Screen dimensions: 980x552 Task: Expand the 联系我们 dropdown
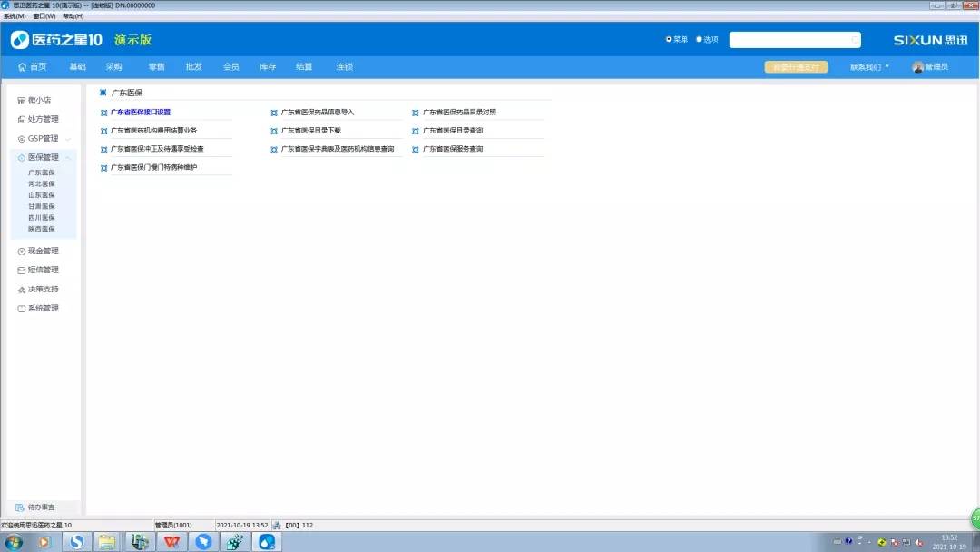pyautogui.click(x=868, y=67)
